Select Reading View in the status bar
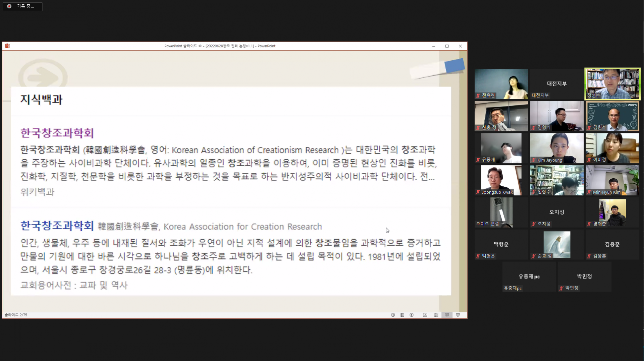 pyautogui.click(x=447, y=315)
